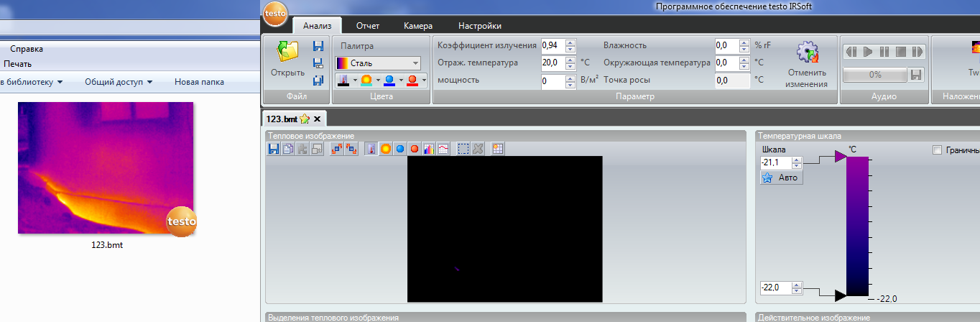The width and height of the screenshot is (980, 322).
Task: Select the 123.bmt thermal image thumbnail
Action: pos(106,168)
